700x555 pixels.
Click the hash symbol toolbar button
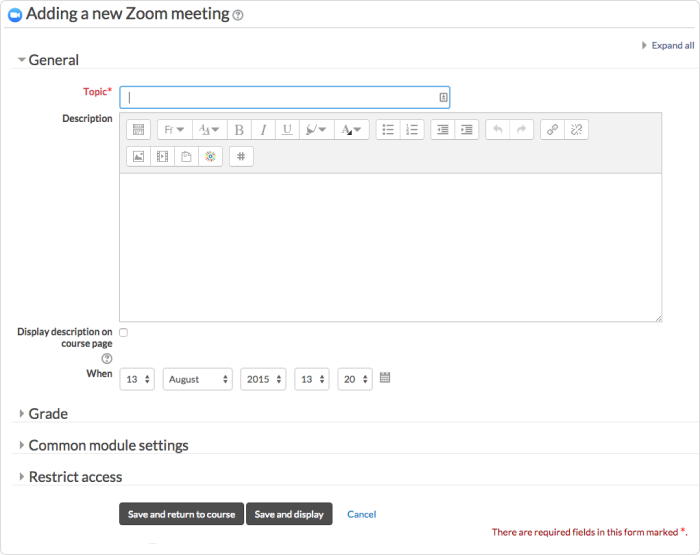coord(241,156)
